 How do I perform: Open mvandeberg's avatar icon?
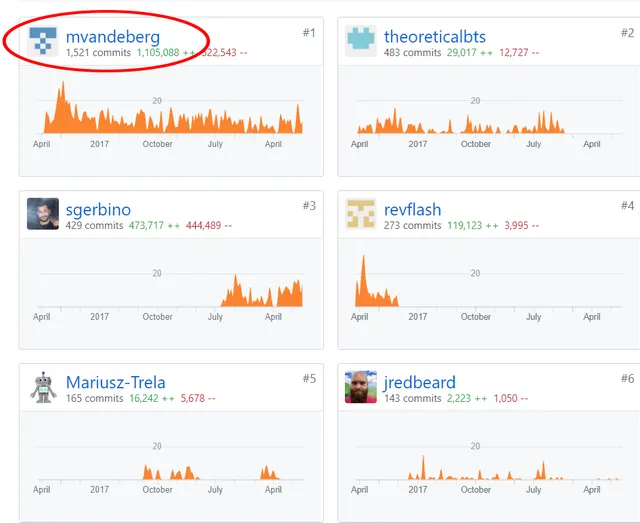click(43, 41)
